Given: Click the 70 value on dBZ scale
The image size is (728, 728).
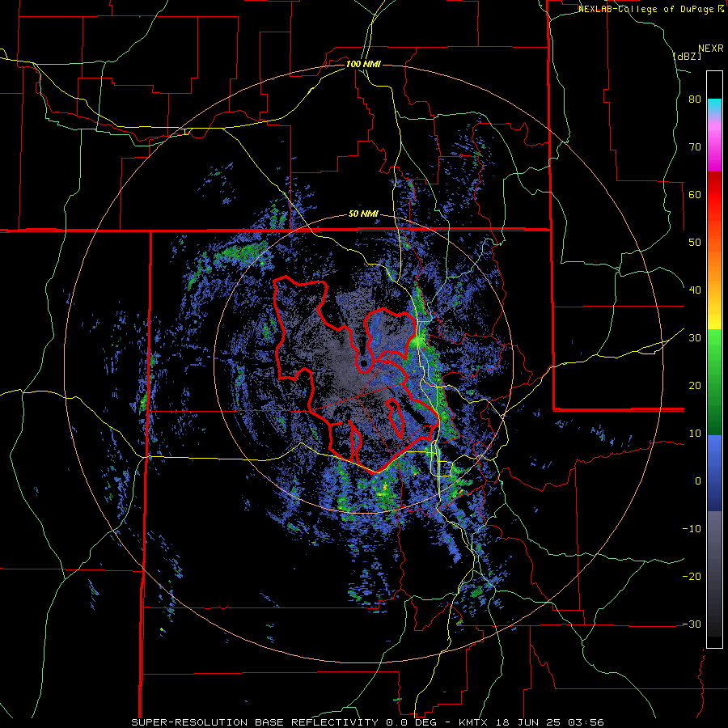Looking at the screenshot, I should tap(695, 147).
